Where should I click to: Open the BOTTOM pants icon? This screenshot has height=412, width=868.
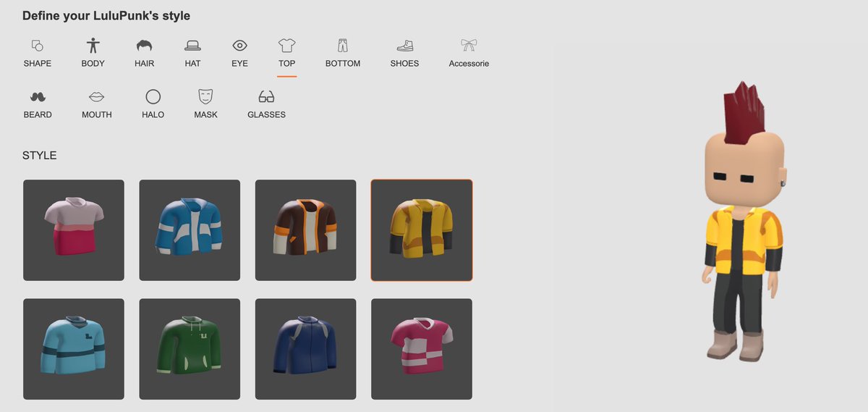(x=343, y=46)
